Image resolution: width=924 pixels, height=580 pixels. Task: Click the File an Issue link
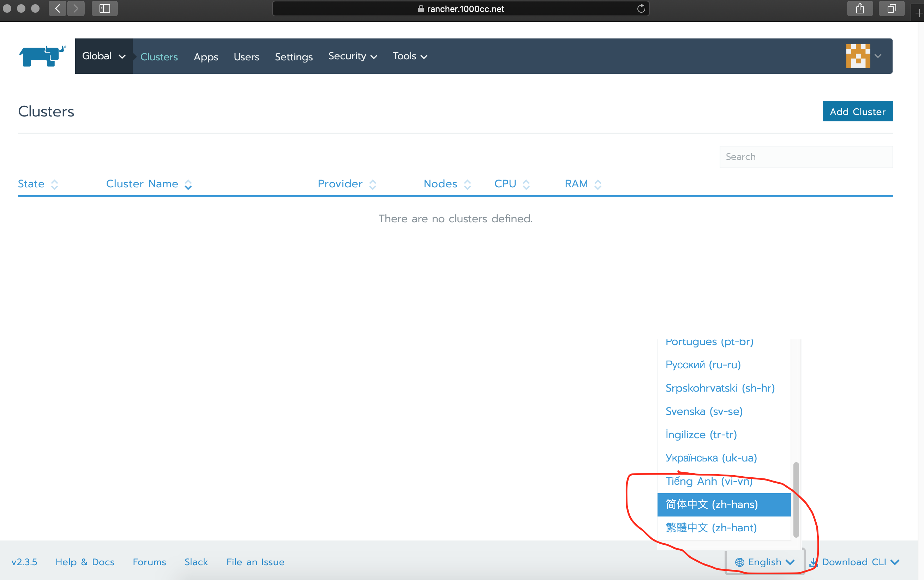[255, 562]
